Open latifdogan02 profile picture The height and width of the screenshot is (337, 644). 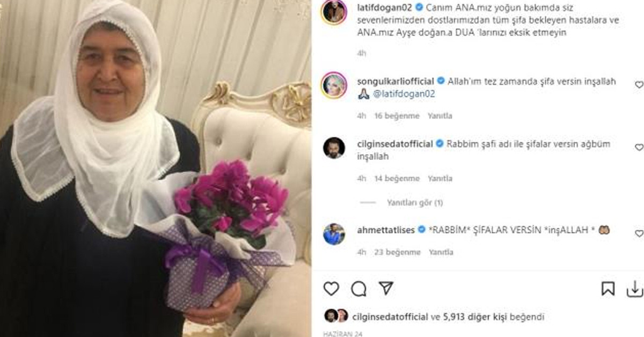click(334, 11)
